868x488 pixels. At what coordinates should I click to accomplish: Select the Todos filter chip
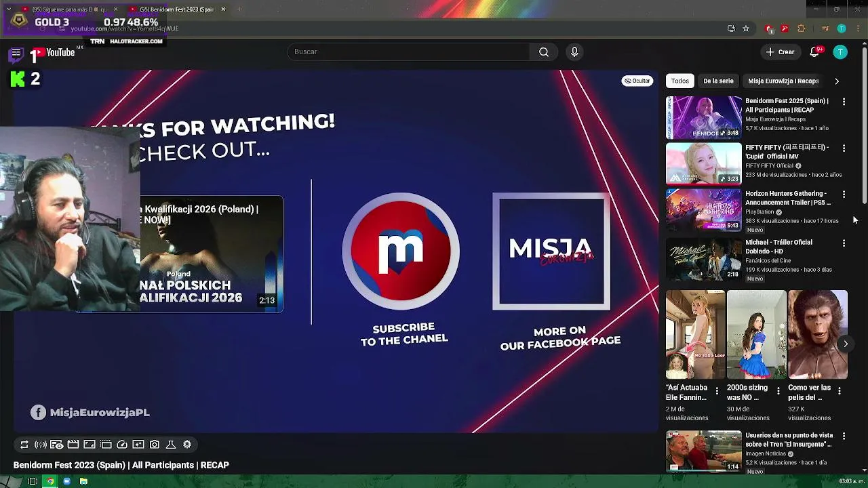point(680,81)
